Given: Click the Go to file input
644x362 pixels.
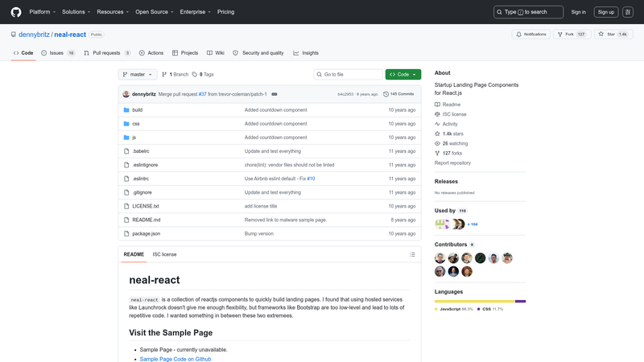Looking at the screenshot, I should click(348, 74).
